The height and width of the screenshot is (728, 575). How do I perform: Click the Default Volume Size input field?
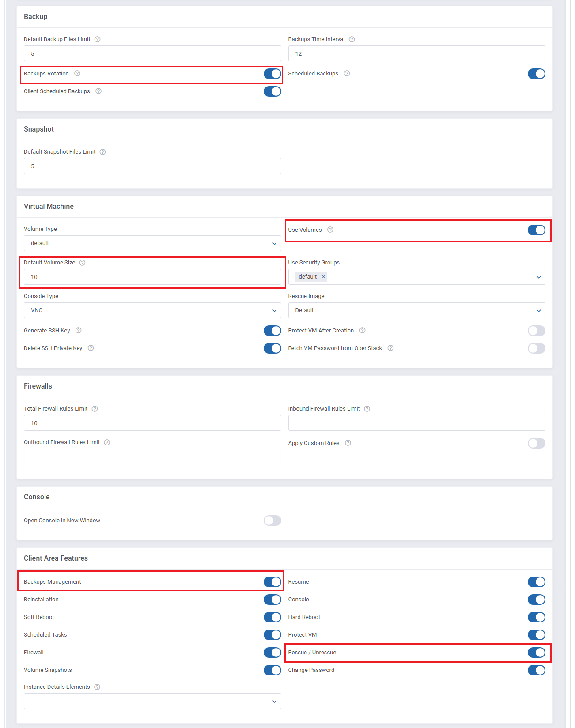[x=152, y=277]
